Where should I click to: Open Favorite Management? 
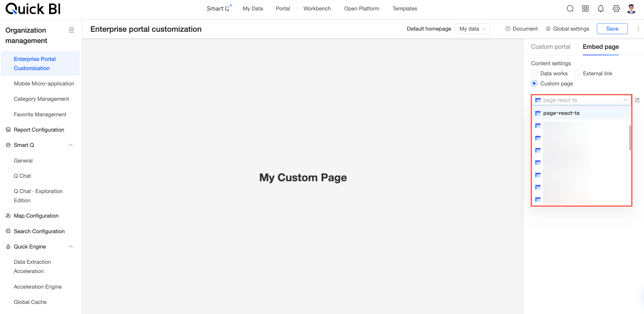pos(40,115)
